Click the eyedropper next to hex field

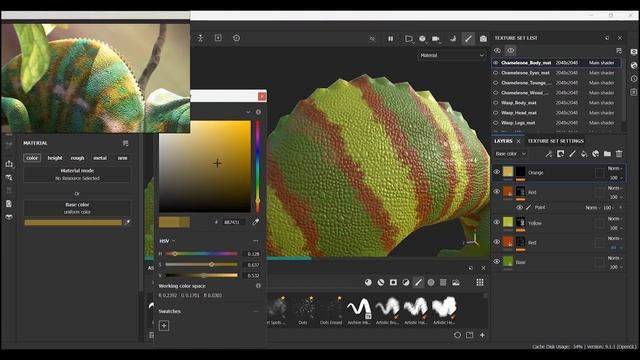tap(256, 222)
